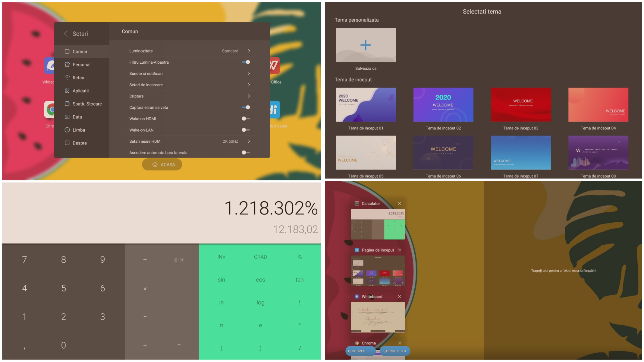Click the tan trigonometric function button
Viewport: 644px width, 362px height.
coord(299,279)
